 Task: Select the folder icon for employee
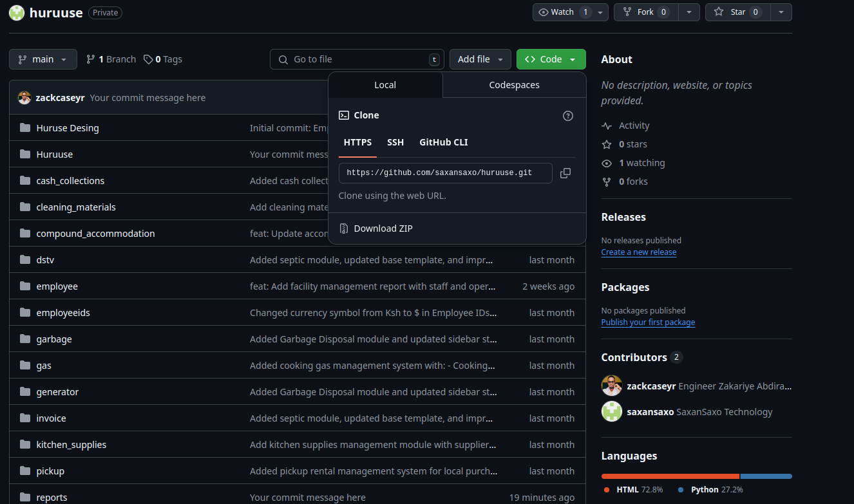(25, 286)
